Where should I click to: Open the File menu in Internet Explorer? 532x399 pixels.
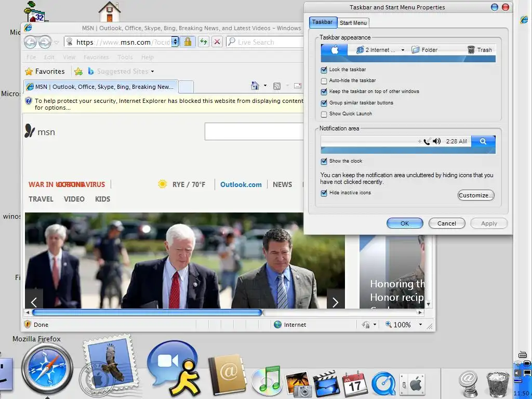coord(31,57)
